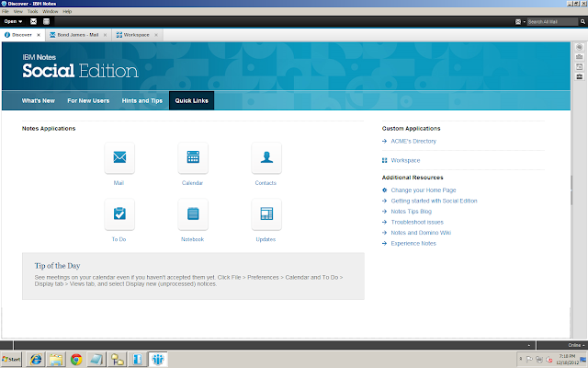Open Change your Home Page link

pos(424,190)
